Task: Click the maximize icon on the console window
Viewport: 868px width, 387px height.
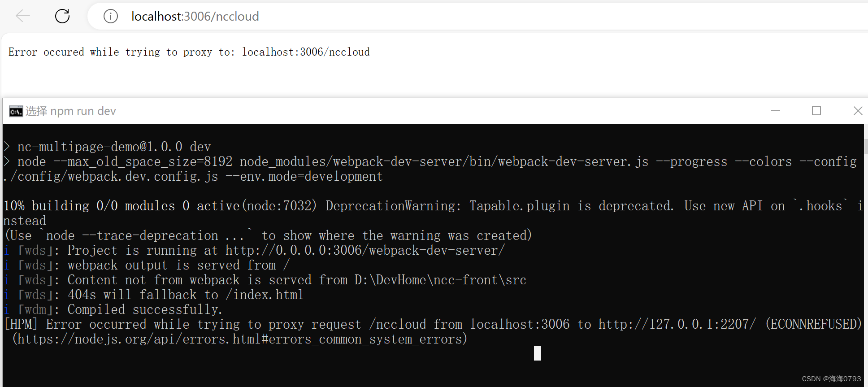Action: tap(816, 111)
